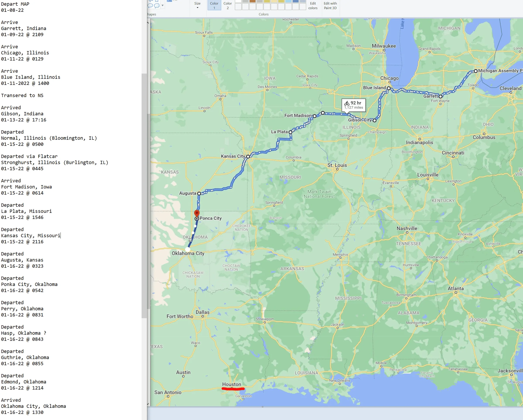
Task: Click the Garrett waypoint circle on route
Action: coord(441,96)
